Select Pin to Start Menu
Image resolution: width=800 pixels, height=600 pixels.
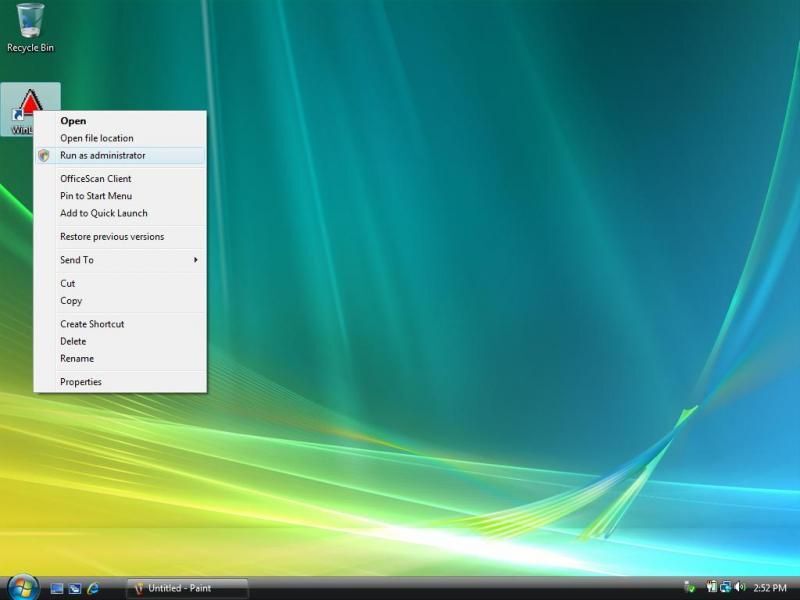click(x=95, y=196)
